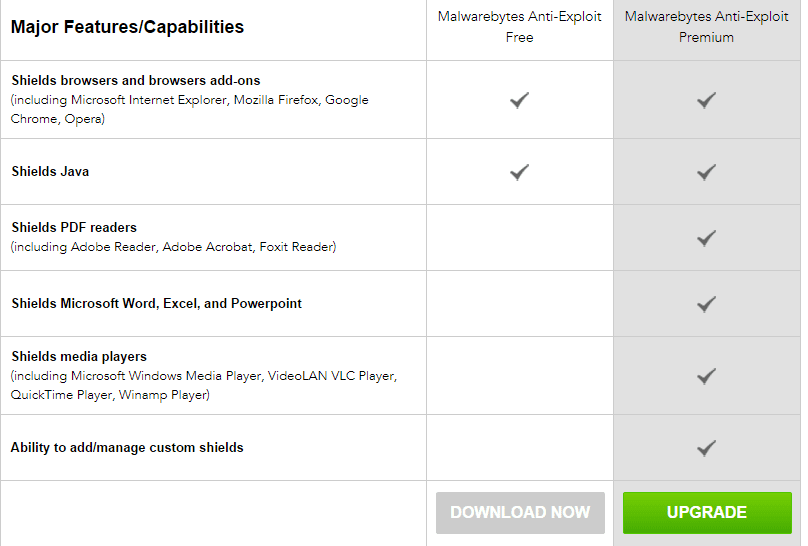
Task: Click the Shields browsers and browsers add-ons label
Action: point(136,80)
